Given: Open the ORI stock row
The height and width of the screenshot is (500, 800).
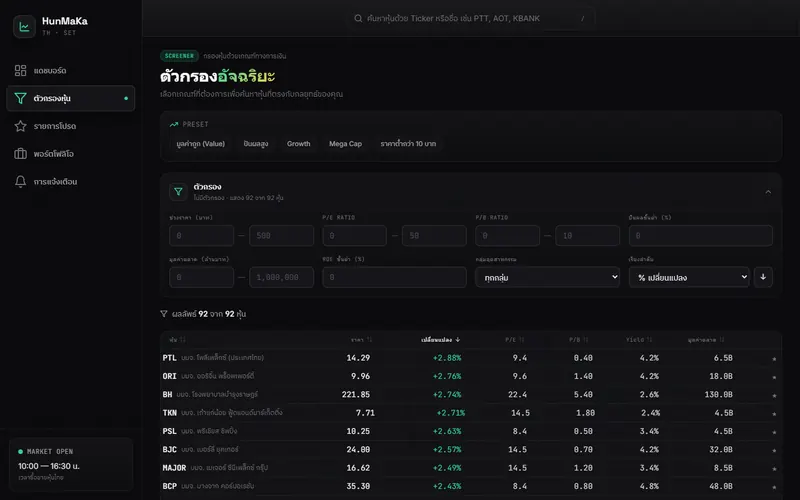Looking at the screenshot, I should click(471, 377).
